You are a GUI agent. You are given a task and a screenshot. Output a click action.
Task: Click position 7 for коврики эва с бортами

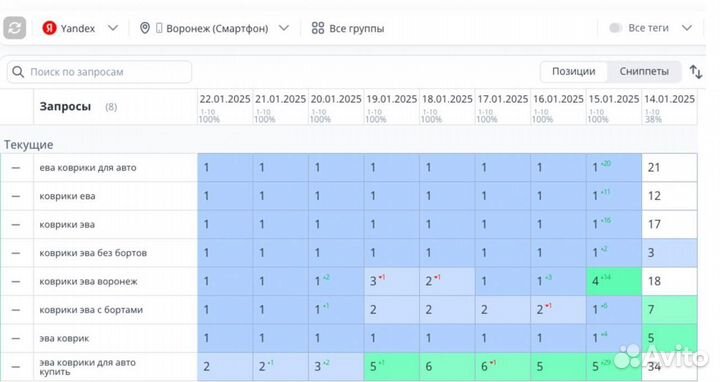[669, 310]
